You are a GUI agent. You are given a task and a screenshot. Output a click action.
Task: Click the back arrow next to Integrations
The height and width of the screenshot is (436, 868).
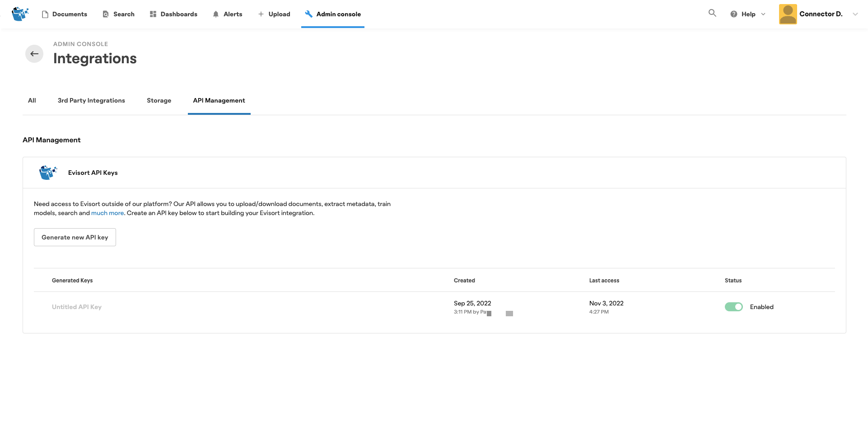34,54
